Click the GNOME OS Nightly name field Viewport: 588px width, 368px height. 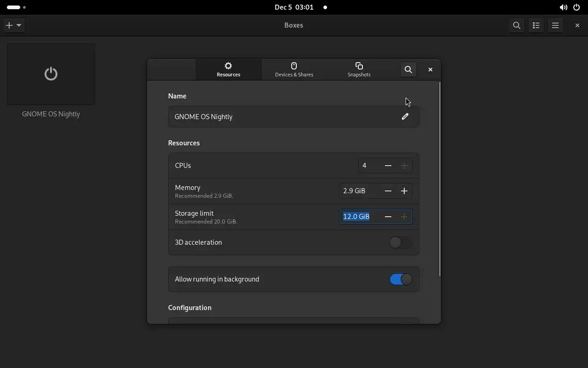294,117
